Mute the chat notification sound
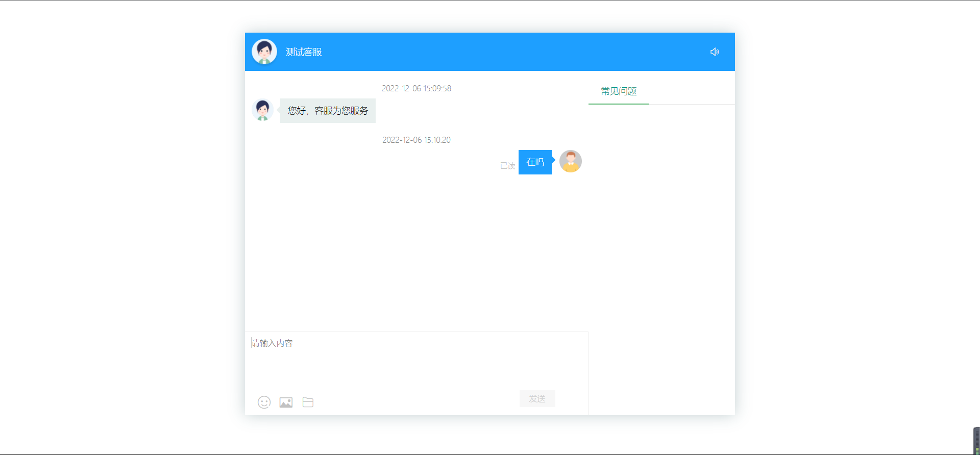This screenshot has height=455, width=980. [x=714, y=52]
